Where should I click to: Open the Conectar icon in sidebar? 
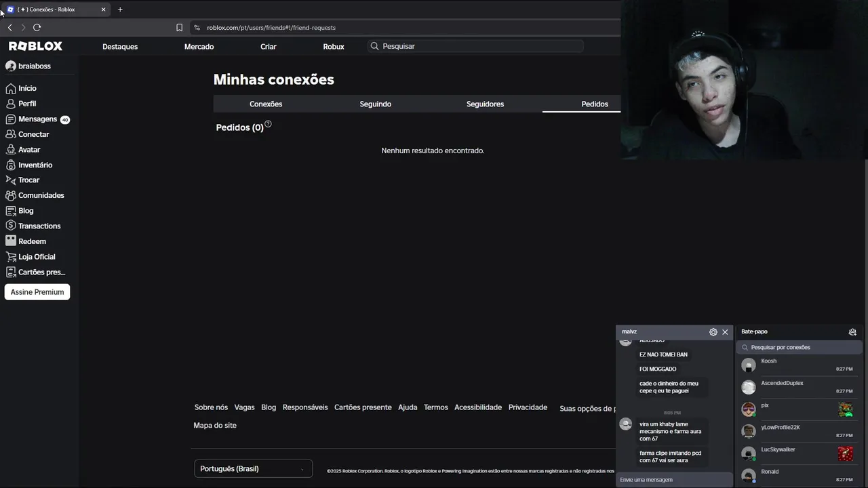click(10, 134)
